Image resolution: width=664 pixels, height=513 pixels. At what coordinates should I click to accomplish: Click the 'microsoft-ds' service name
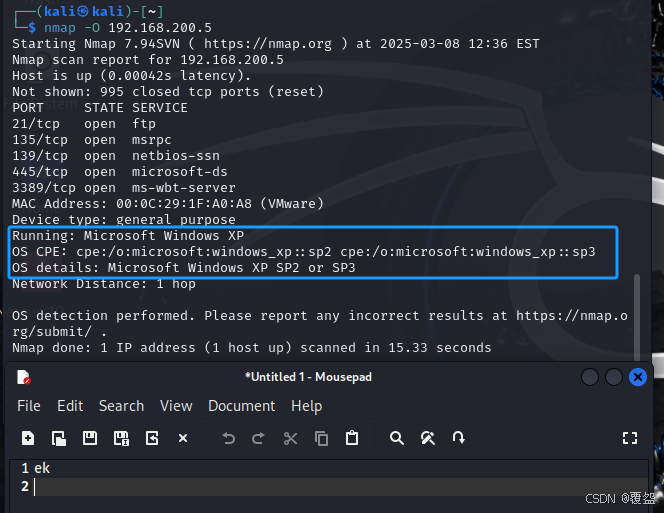(x=180, y=172)
